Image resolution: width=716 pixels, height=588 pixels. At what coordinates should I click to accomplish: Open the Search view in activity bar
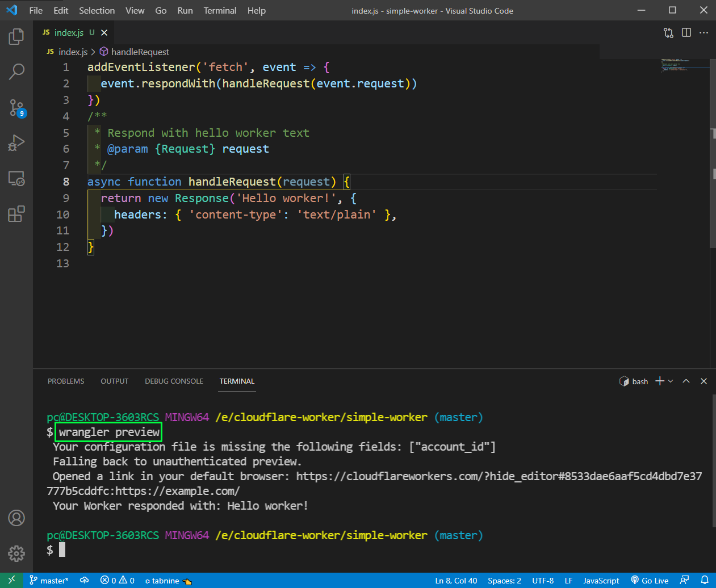[16, 72]
